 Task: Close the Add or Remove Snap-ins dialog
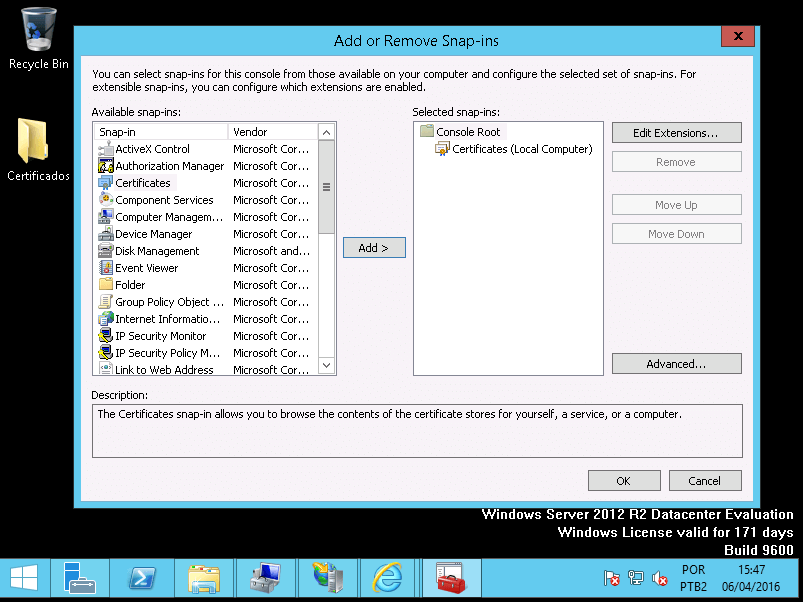tap(738, 36)
